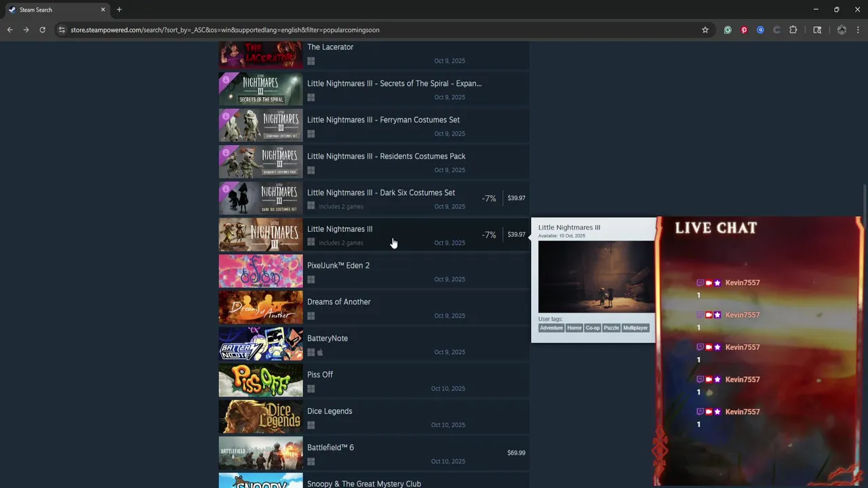The height and width of the screenshot is (488, 868).
Task: Click the Dreams of Another thumbnail
Action: (x=260, y=308)
